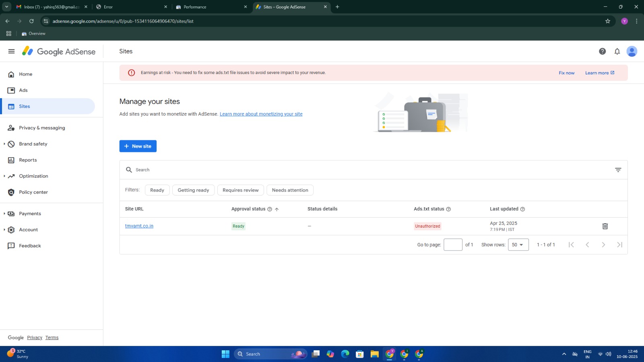
Task: Expand the Brand safety menu
Action: click(x=4, y=144)
